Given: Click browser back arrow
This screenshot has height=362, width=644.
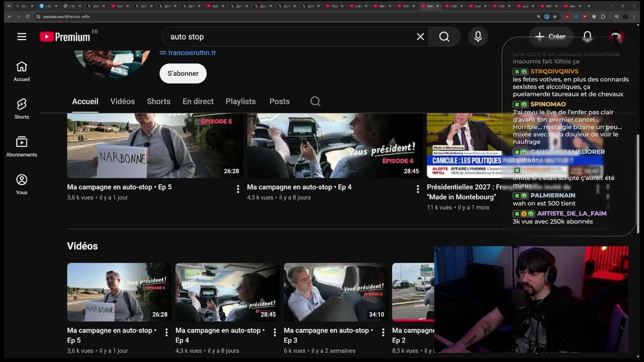Looking at the screenshot, I should pyautogui.click(x=9, y=17).
